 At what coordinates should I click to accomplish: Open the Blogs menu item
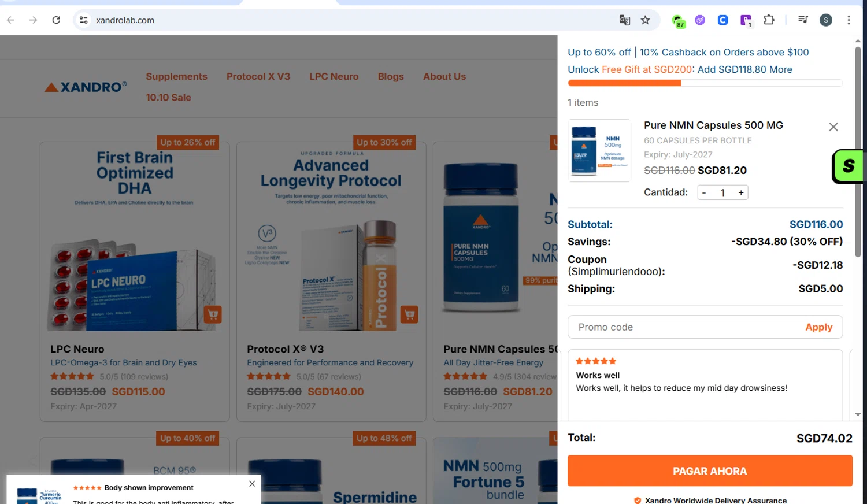[x=391, y=76]
